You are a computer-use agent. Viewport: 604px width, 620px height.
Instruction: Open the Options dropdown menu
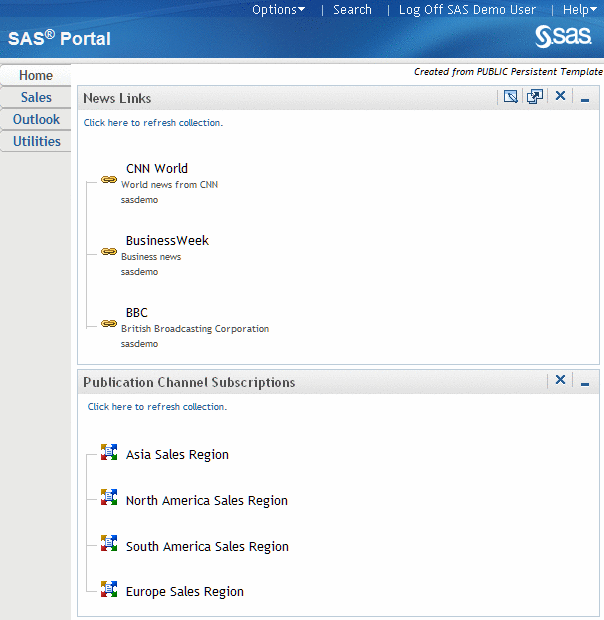[x=278, y=9]
